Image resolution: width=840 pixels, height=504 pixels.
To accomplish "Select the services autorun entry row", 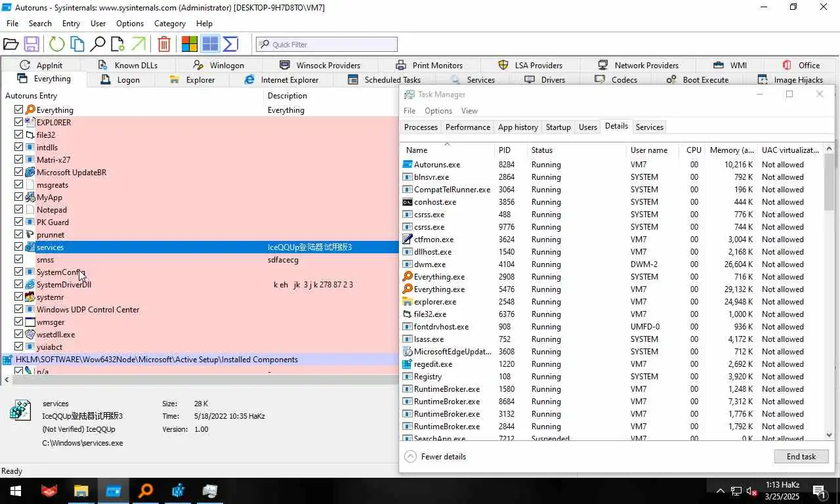I will point(199,247).
